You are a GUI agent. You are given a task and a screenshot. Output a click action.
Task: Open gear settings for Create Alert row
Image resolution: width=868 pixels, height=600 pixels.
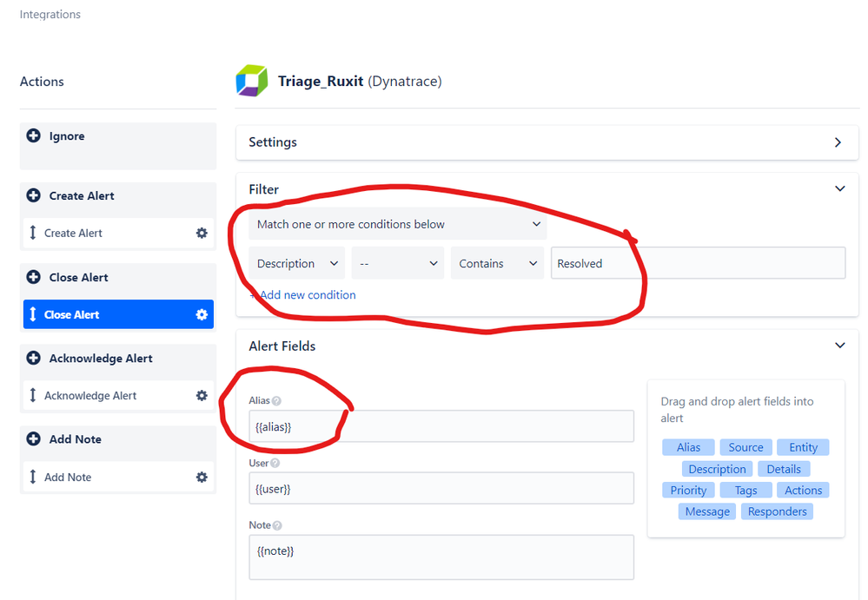coord(202,233)
